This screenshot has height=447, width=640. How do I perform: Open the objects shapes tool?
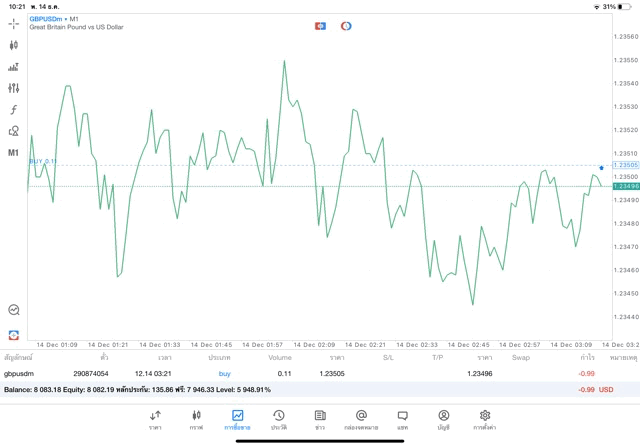coord(13,131)
